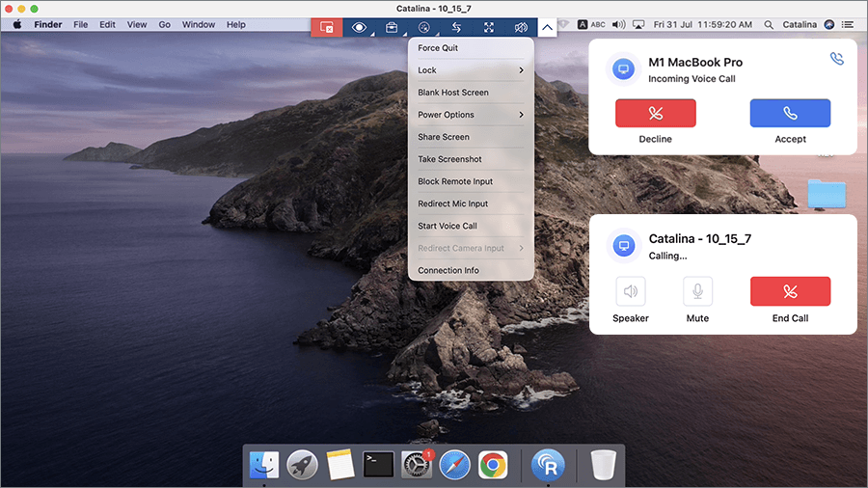
Task: Click the Siri icon in menu bar
Action: [x=829, y=24]
